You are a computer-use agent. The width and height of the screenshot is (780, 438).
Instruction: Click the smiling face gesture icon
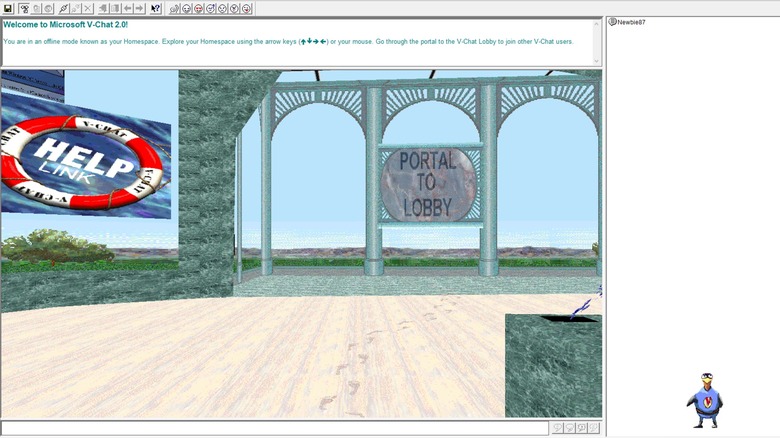pyautogui.click(x=187, y=8)
